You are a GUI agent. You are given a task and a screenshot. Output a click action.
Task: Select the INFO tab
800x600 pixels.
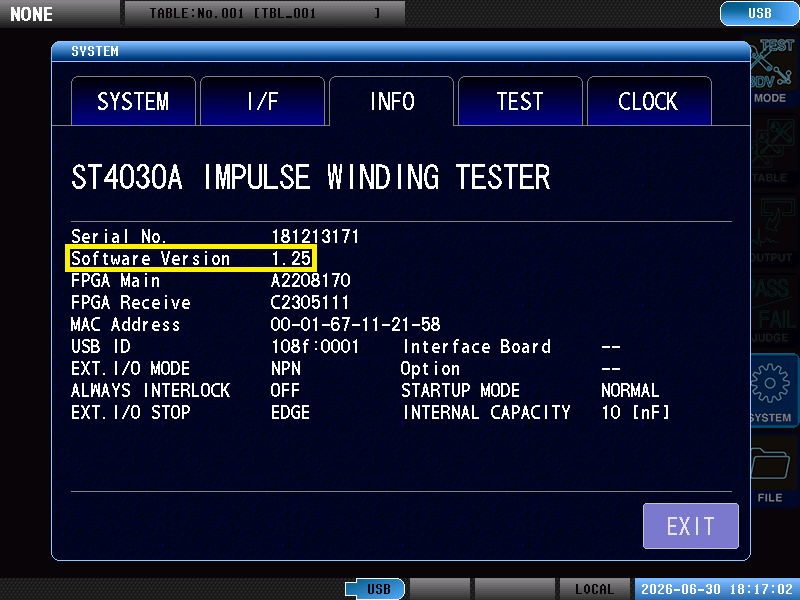click(391, 101)
